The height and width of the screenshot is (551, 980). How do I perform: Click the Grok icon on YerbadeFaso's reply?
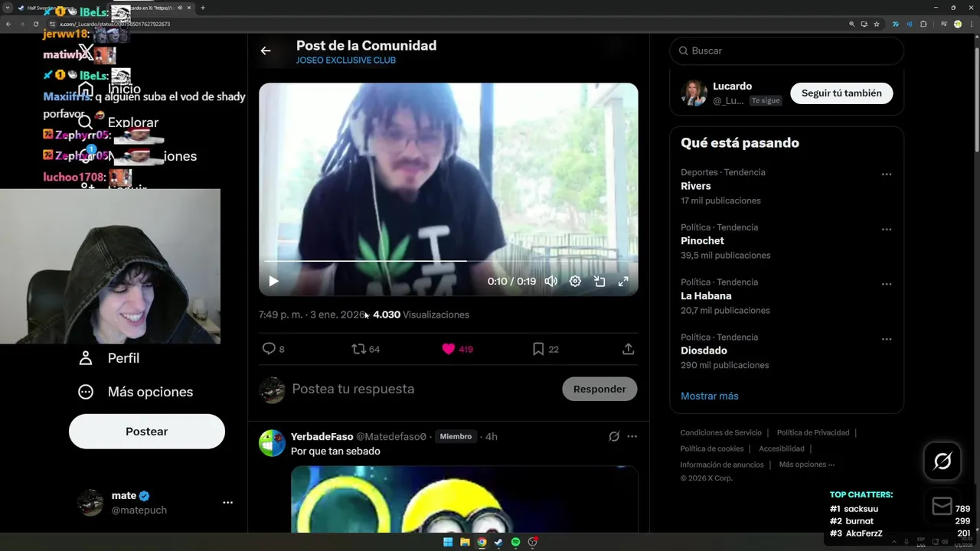pos(614,436)
